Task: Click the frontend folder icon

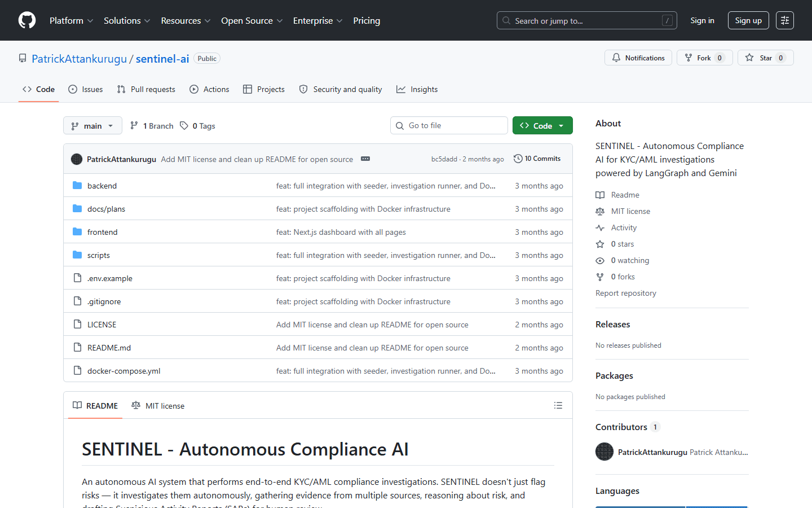Action: point(78,232)
